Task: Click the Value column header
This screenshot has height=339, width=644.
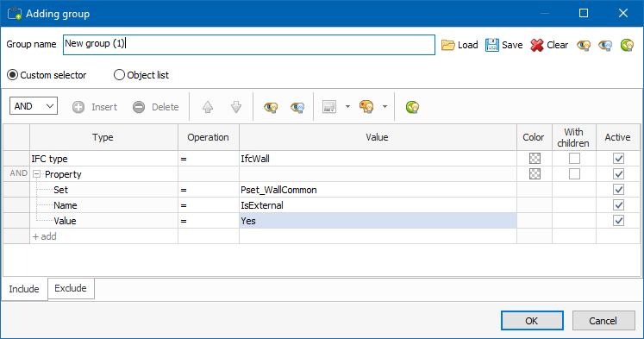Action: pos(378,137)
